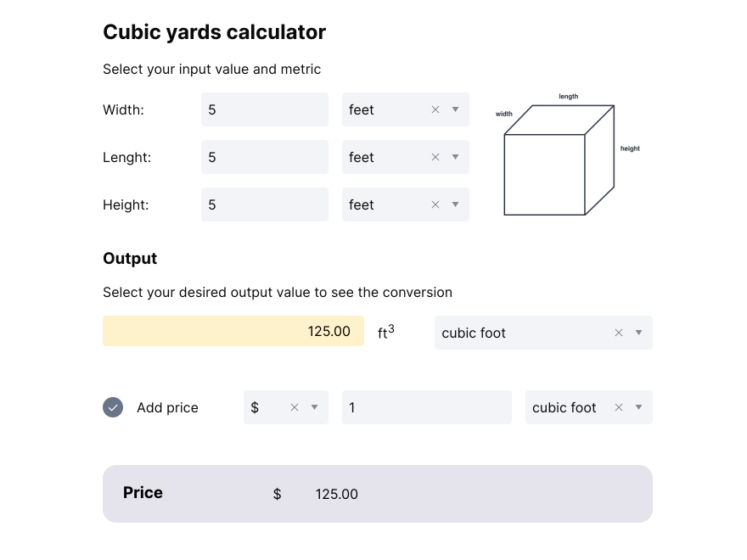Clear the Length feet unit selection
The height and width of the screenshot is (560, 747).
click(x=435, y=157)
